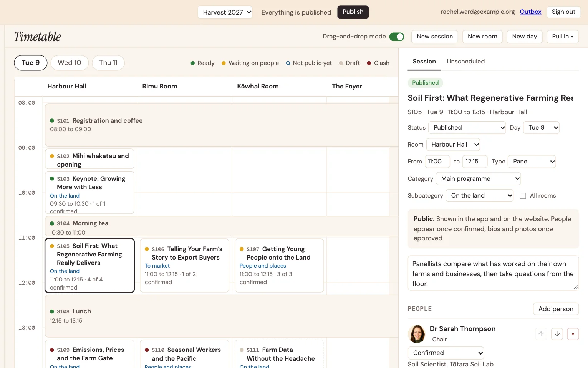
Task: Remove Dr Sarah Thompson from session
Action: (573, 334)
